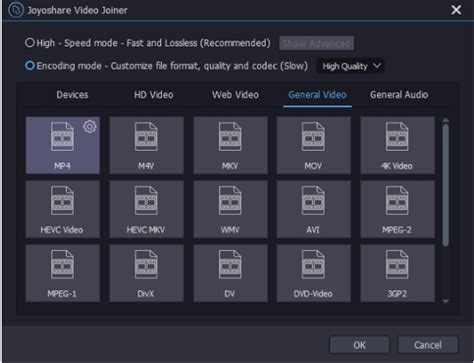Select the General Video tab
Image resolution: width=474 pixels, height=363 pixels.
(317, 95)
